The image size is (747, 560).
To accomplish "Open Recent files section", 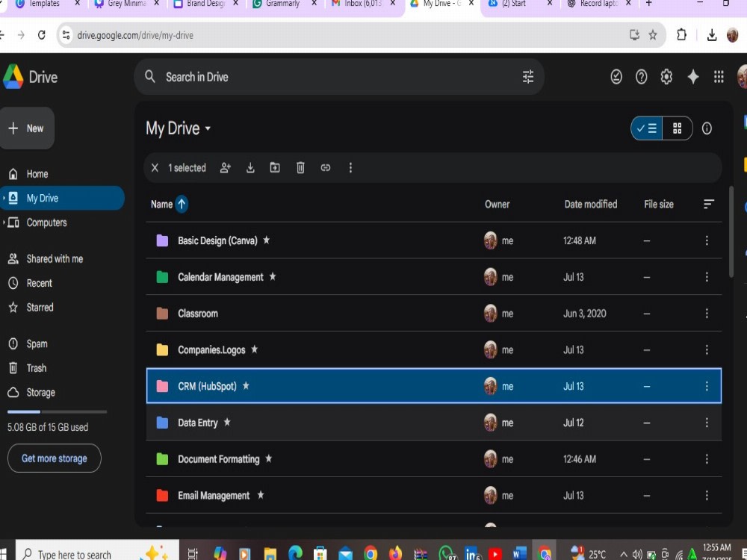I will 39,283.
